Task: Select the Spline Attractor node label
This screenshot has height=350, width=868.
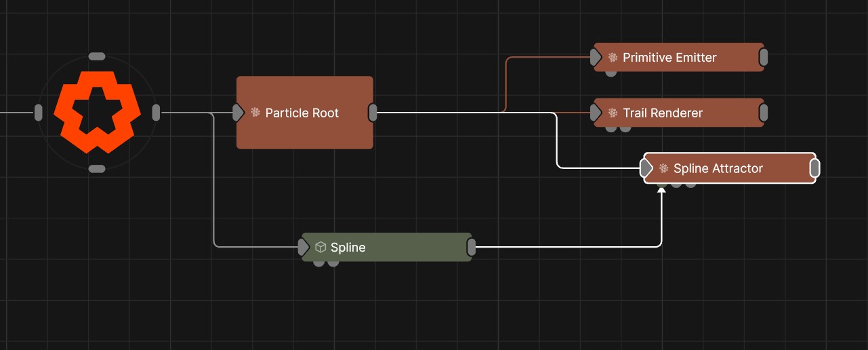Action: pyautogui.click(x=718, y=169)
